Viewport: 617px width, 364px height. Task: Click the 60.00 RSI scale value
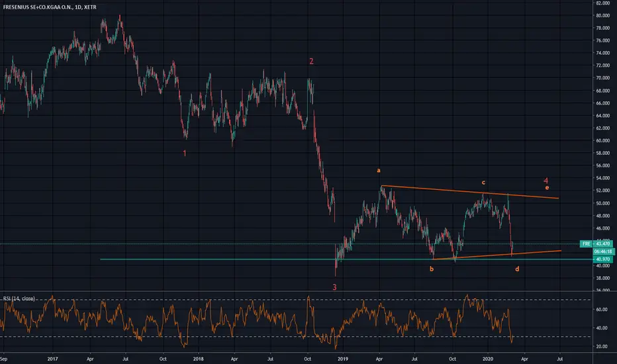point(602,310)
